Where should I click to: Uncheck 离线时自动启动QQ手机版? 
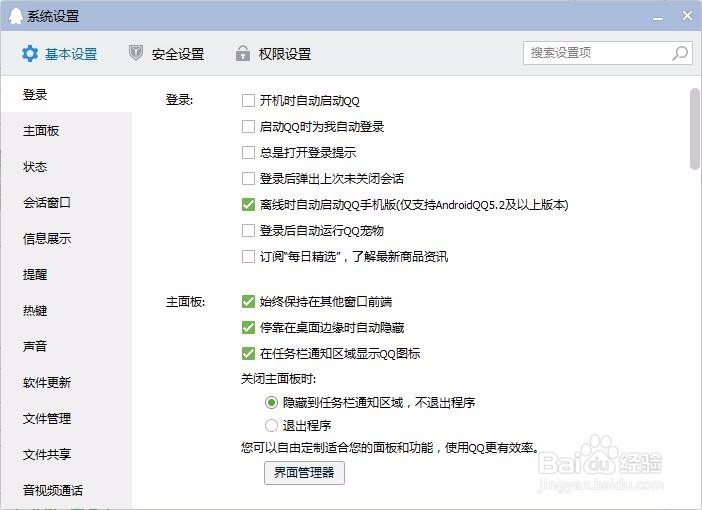[x=248, y=204]
